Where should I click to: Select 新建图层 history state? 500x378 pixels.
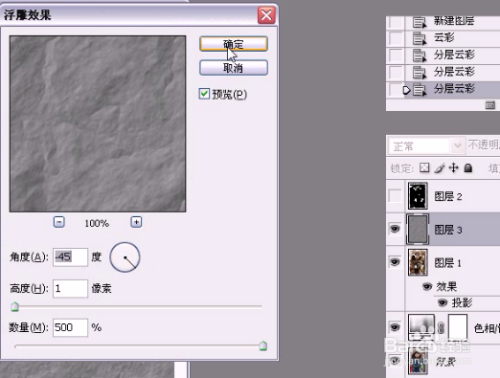coord(453,21)
